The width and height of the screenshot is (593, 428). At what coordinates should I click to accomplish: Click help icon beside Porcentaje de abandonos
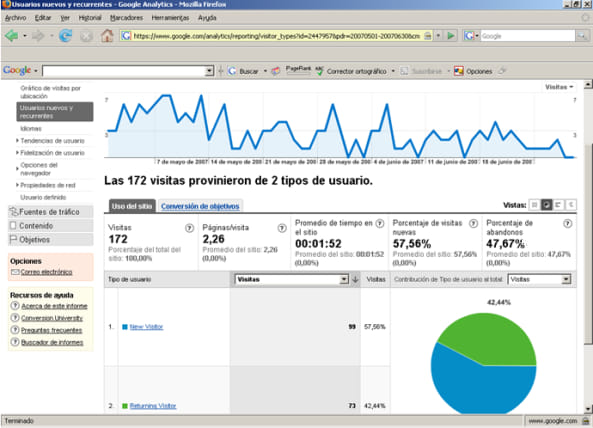click(567, 223)
